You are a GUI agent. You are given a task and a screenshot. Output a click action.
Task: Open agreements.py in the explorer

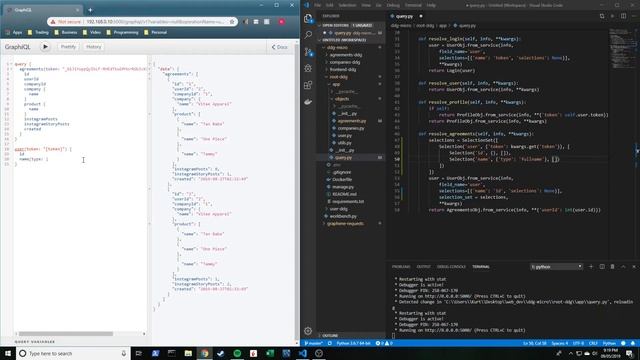click(352, 121)
